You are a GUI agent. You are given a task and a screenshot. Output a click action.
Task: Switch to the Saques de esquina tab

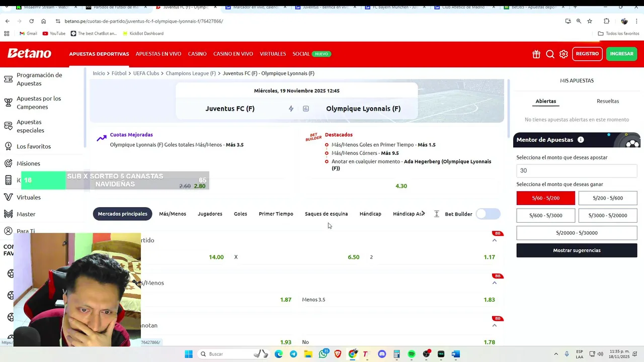[326, 214]
